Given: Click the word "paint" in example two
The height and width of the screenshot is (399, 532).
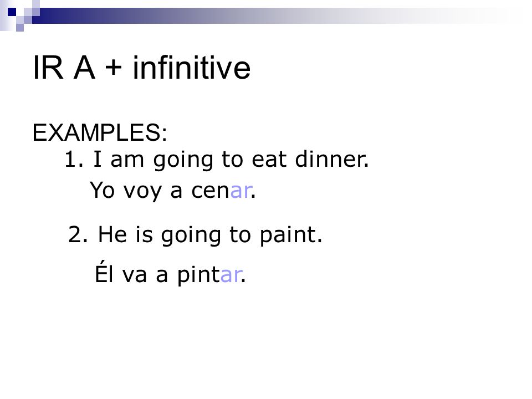Looking at the screenshot, I should click(x=288, y=235).
